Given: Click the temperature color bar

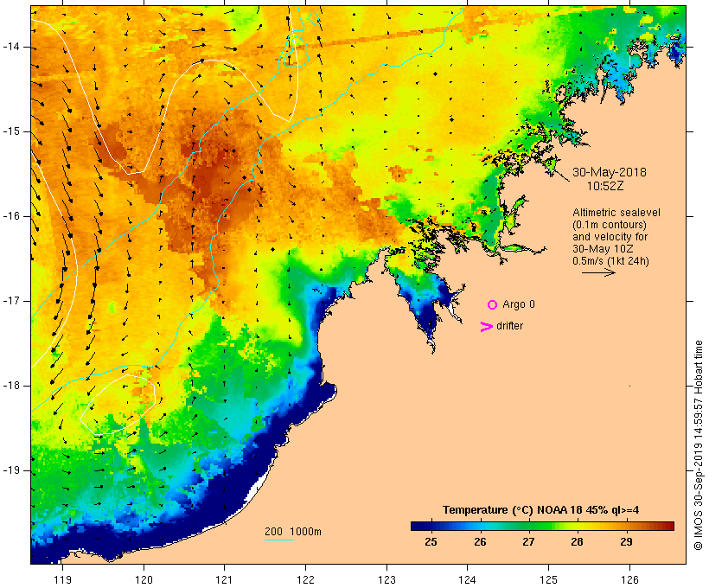Looking at the screenshot, I should 543,526.
